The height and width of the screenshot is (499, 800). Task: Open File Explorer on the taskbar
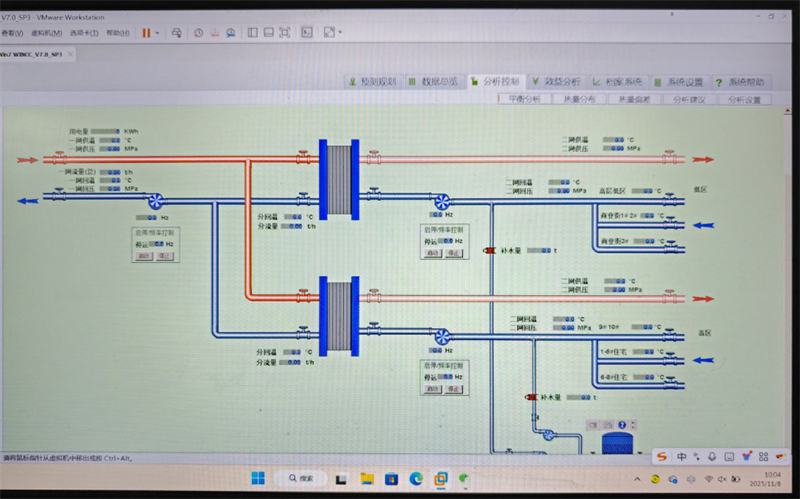click(367, 478)
